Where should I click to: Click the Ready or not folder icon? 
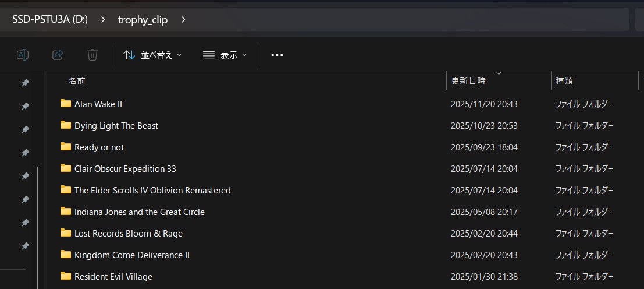click(65, 147)
